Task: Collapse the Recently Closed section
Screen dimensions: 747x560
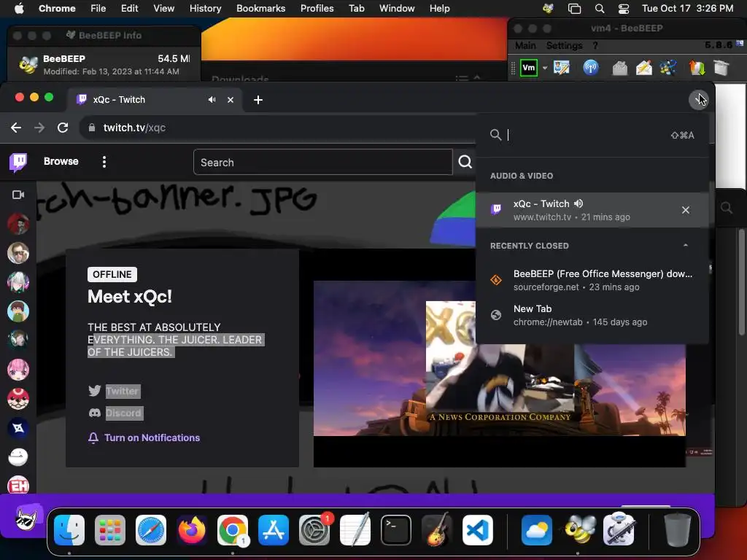Action: point(686,246)
